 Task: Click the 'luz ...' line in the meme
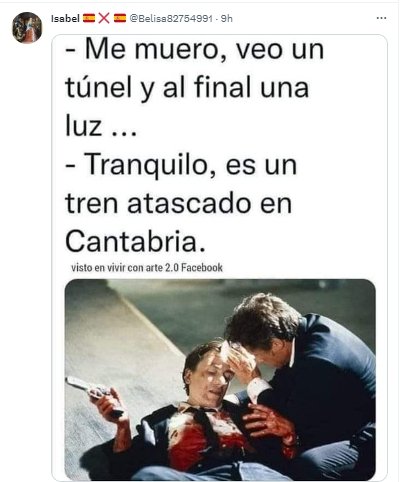click(101, 127)
